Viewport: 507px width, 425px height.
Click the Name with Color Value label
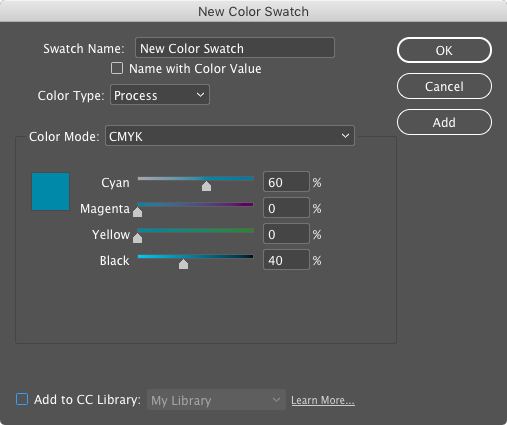click(x=195, y=69)
